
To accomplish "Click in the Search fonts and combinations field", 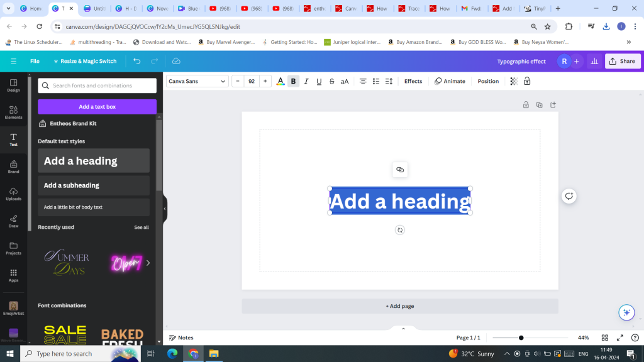I will coord(101,85).
